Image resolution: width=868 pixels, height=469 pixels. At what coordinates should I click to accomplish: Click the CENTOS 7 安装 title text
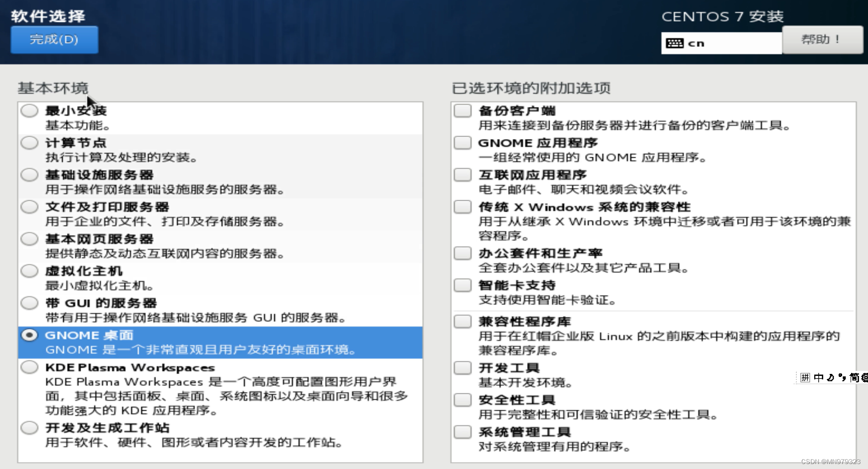pos(723,16)
